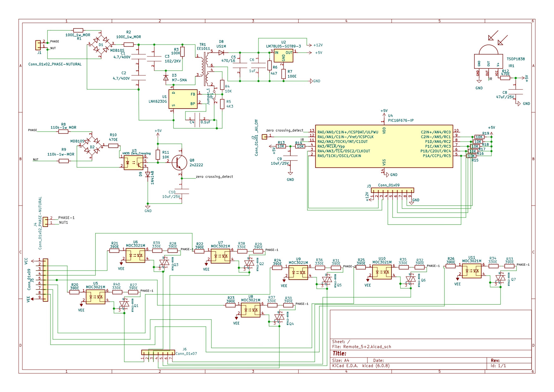
Task: Click the triac Q3 symbol
Action: (164, 263)
